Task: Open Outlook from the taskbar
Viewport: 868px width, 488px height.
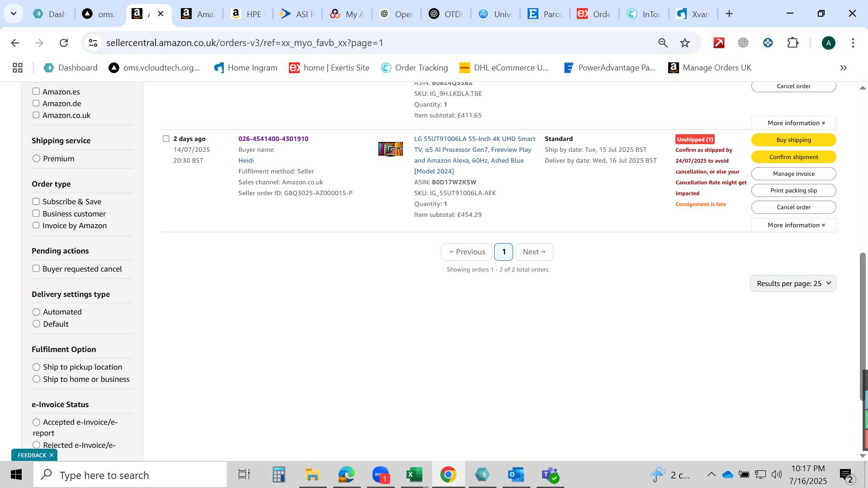Action: click(516, 475)
